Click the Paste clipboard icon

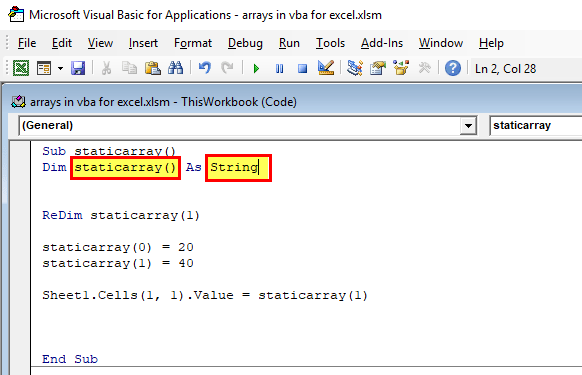pos(153,68)
